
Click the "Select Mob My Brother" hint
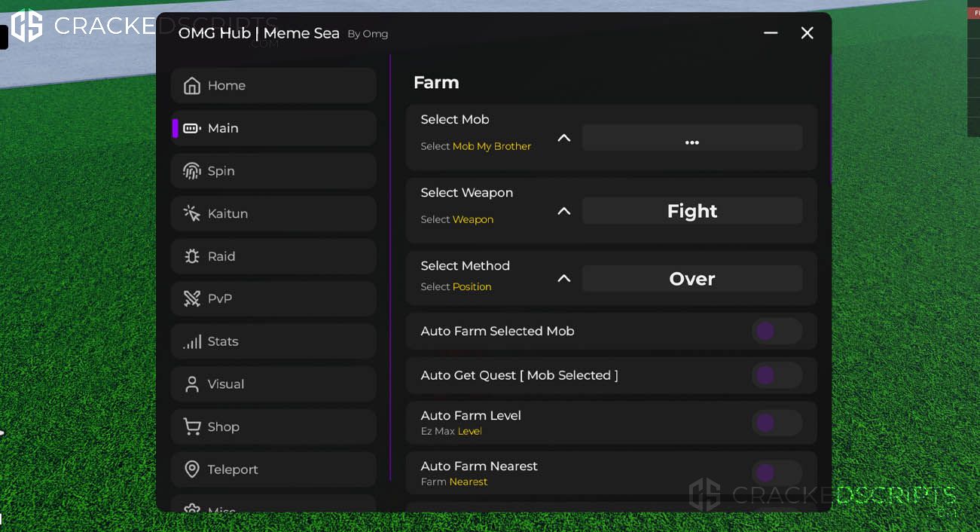click(476, 146)
